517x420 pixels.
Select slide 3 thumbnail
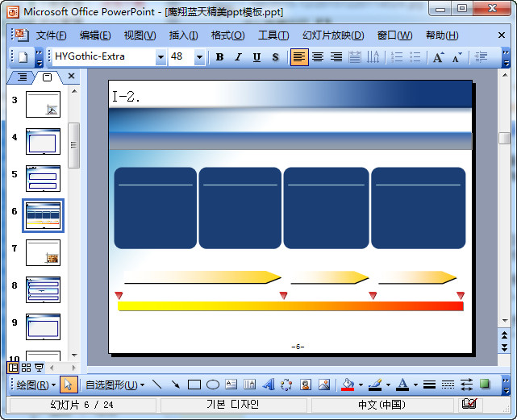click(x=44, y=105)
